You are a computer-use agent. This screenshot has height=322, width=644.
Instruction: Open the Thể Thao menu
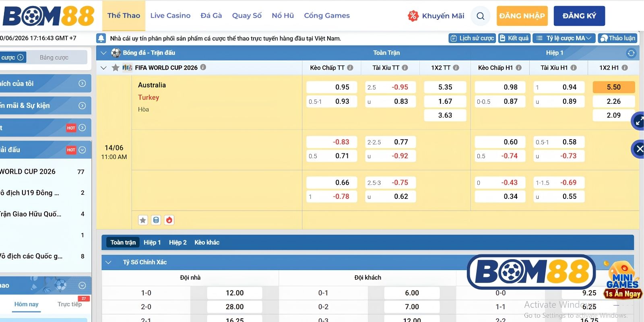(124, 16)
